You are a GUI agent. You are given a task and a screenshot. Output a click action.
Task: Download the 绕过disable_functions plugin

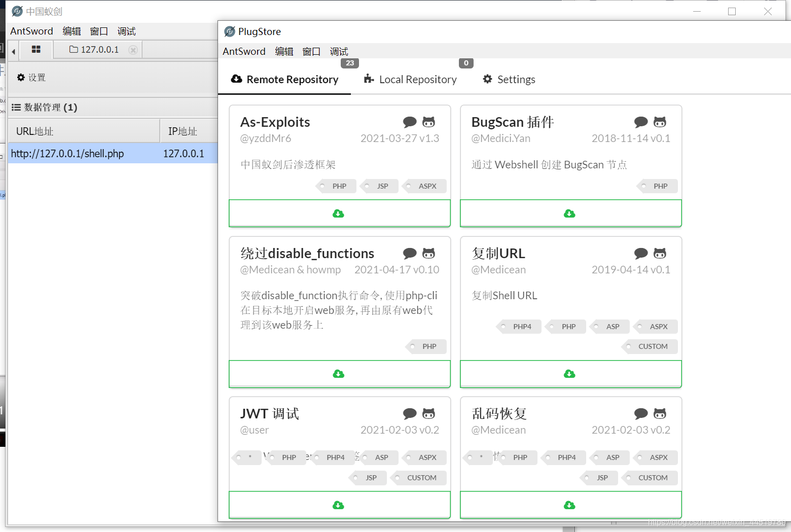click(x=339, y=374)
